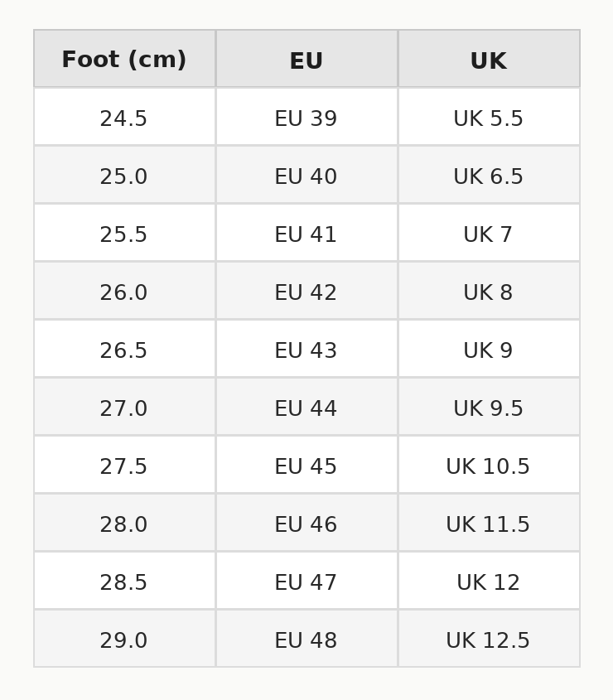Click the EU 41 size cell
The height and width of the screenshot is (700, 613).
(x=306, y=235)
